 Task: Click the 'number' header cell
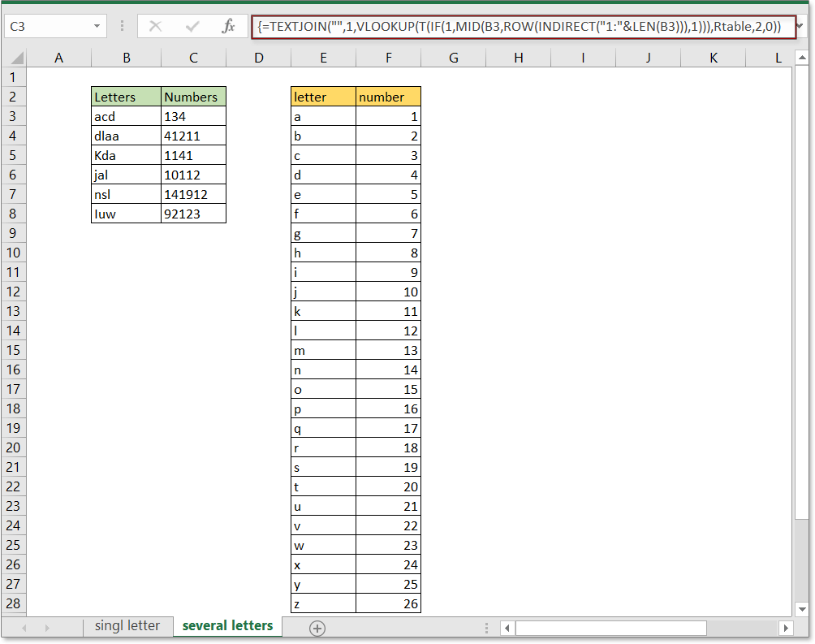[x=387, y=96]
